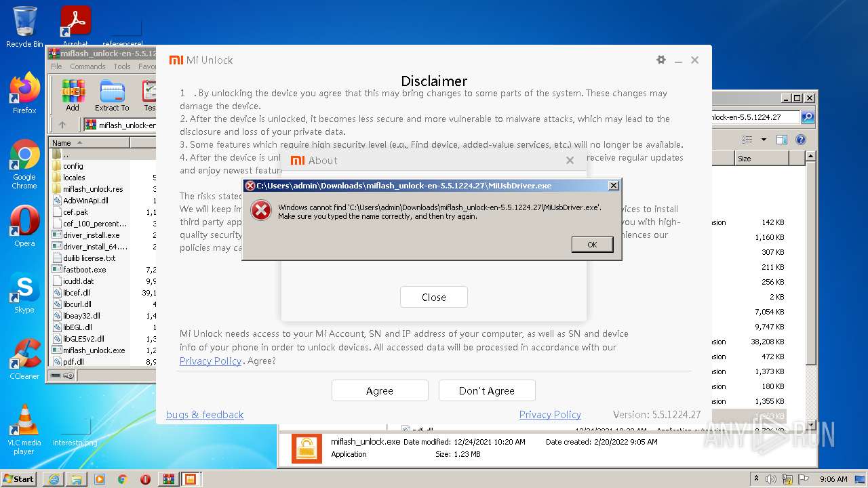Click Agree on the Disclaimer
This screenshot has width=868, height=488.
[x=380, y=390]
